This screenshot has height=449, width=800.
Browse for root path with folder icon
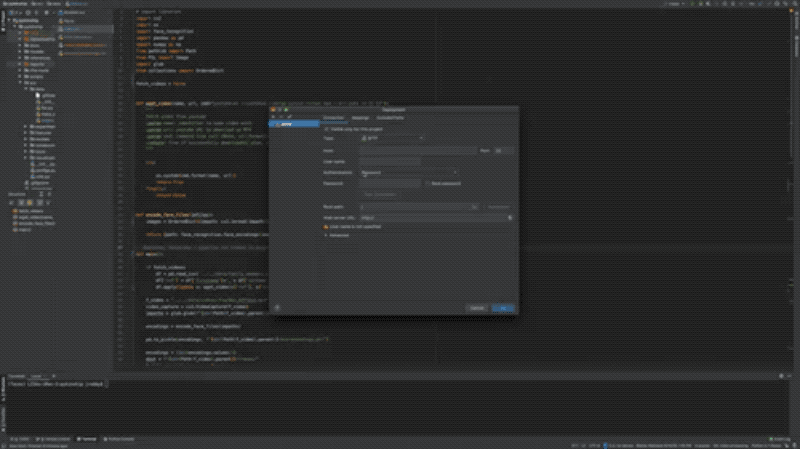(x=474, y=207)
